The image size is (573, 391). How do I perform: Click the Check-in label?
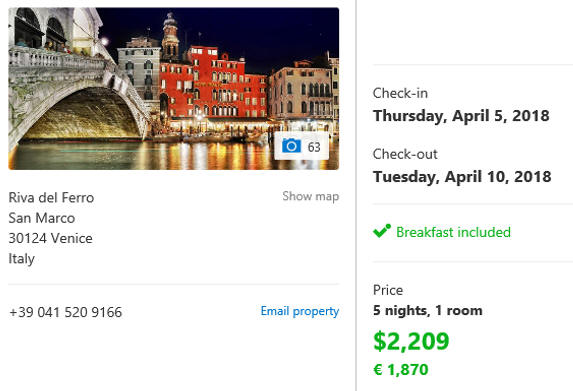tap(400, 93)
